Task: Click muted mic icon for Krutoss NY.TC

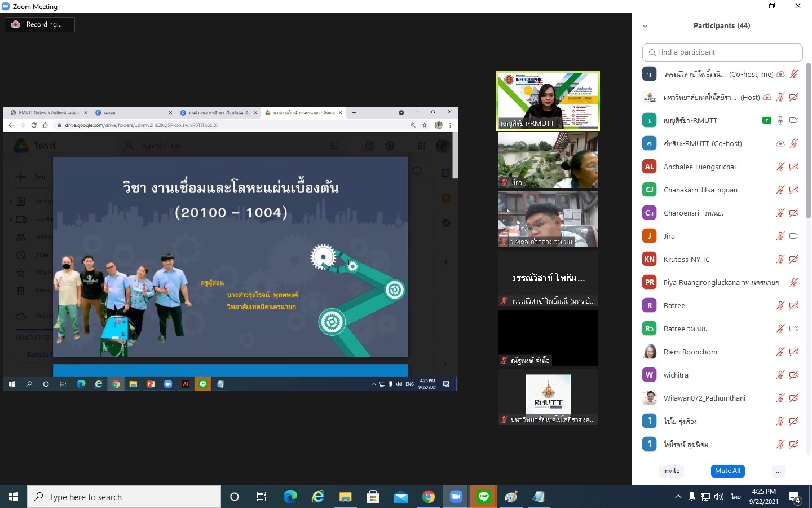Action: coord(780,259)
